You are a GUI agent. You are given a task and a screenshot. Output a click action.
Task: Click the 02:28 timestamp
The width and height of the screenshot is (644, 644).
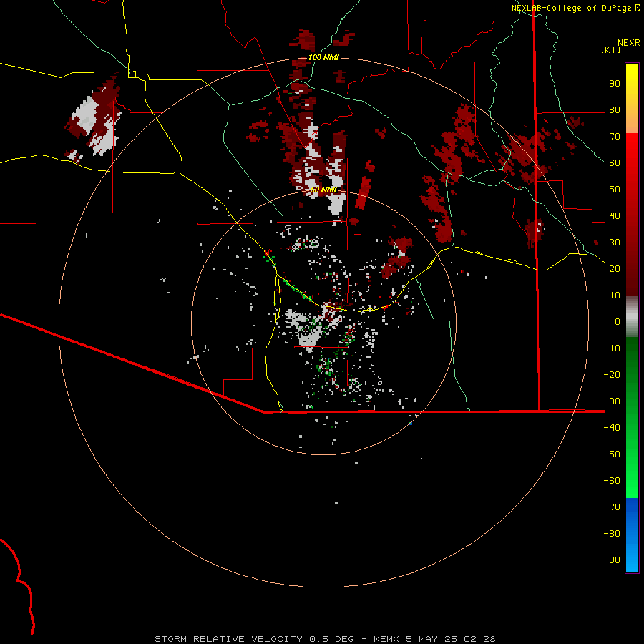coord(479,639)
